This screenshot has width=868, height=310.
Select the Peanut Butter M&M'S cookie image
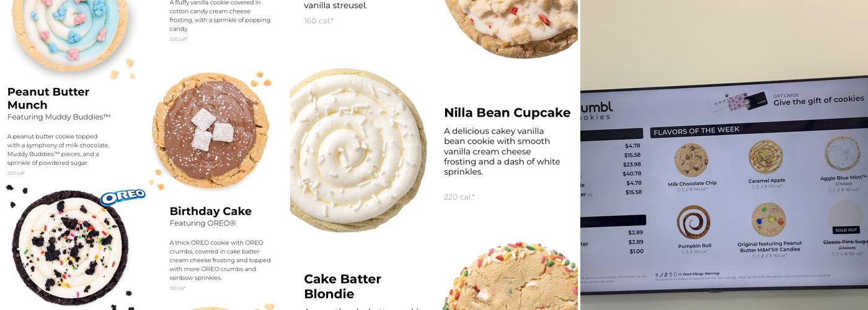pyautogui.click(x=768, y=219)
